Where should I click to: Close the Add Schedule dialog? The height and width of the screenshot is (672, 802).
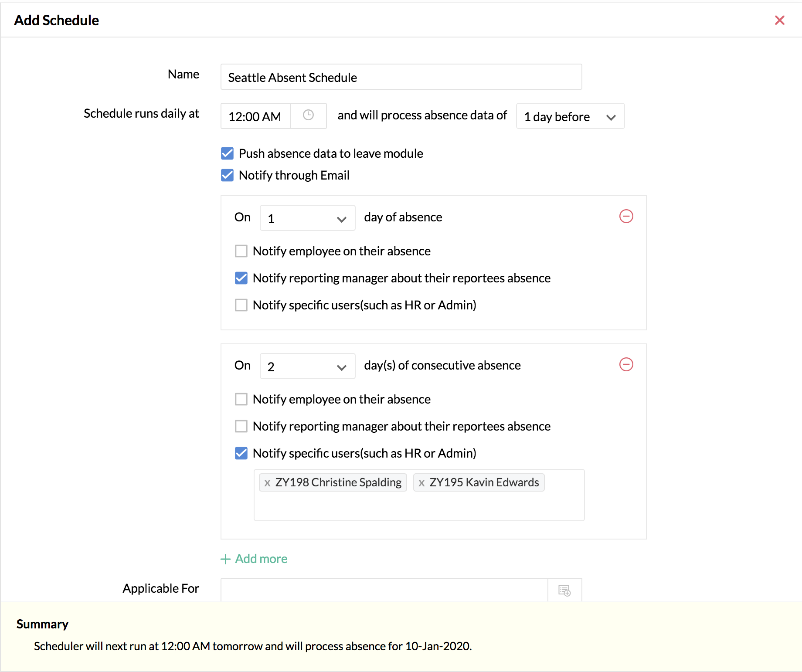[x=779, y=20]
